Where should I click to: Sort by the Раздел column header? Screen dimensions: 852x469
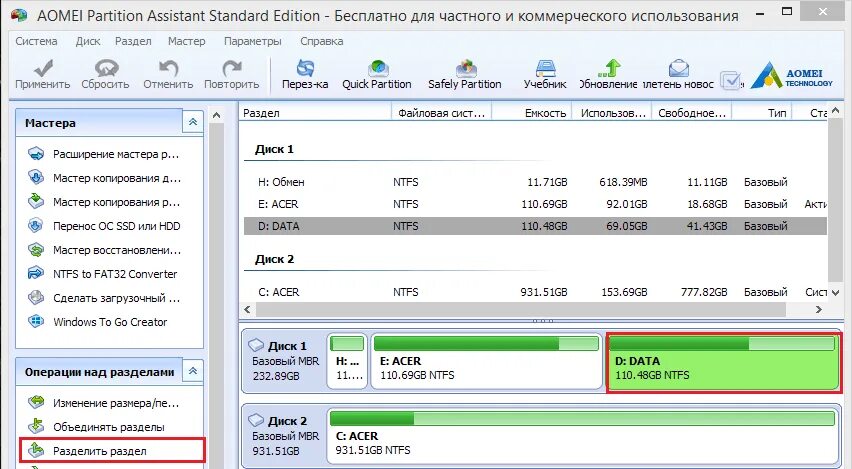pyautogui.click(x=315, y=113)
